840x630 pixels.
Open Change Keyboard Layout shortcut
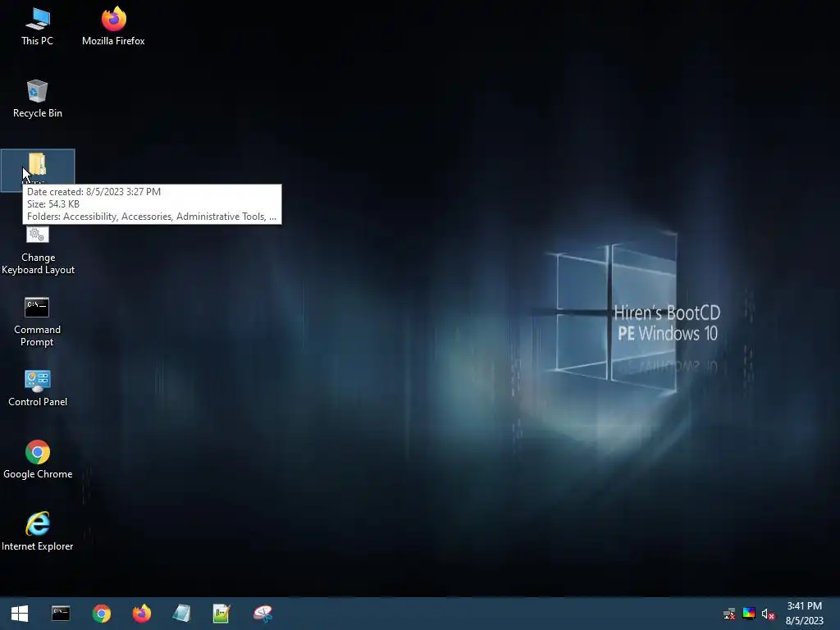tap(38, 250)
